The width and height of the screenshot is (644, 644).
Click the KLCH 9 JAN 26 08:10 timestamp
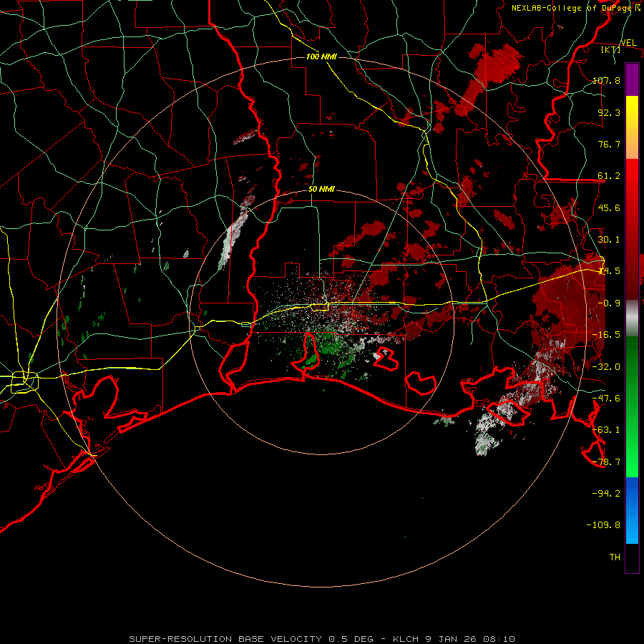pyautogui.click(x=454, y=639)
